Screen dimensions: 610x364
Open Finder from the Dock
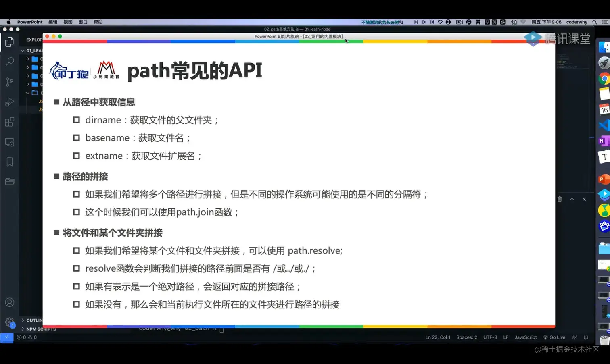[604, 47]
